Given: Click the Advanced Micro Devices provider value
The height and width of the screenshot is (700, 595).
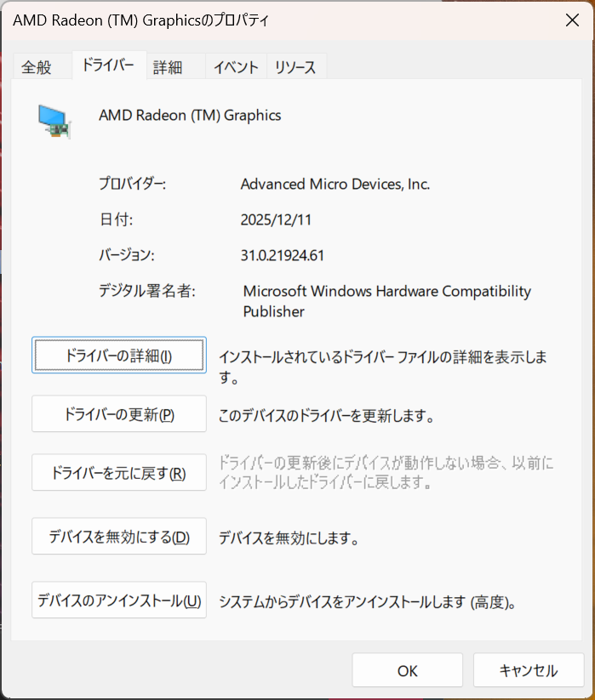Looking at the screenshot, I should point(335,184).
